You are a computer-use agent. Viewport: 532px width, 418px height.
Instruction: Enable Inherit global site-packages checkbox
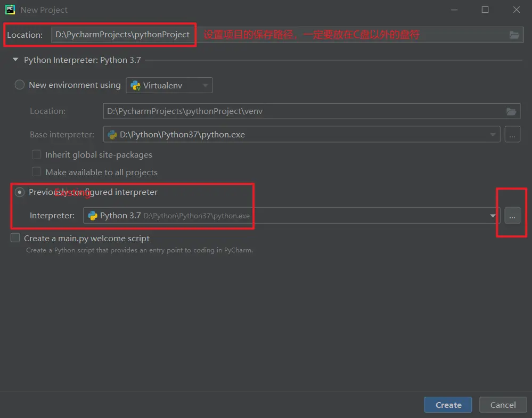(36, 155)
